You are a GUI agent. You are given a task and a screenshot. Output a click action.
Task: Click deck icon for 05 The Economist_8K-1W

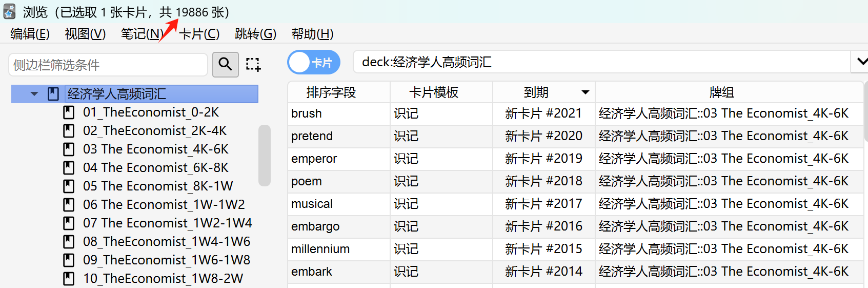pyautogui.click(x=69, y=186)
